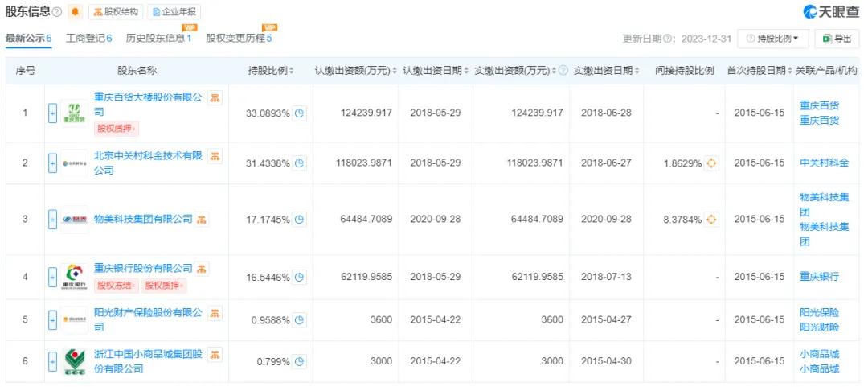Expand row 3 物美科技集团 plus icon
This screenshot has width=868, height=387.
(52, 220)
